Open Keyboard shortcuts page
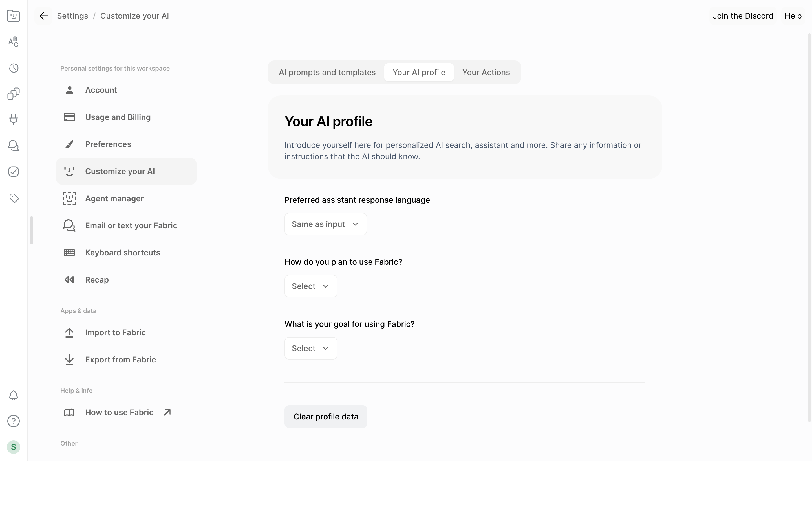812x508 pixels. [126, 253]
